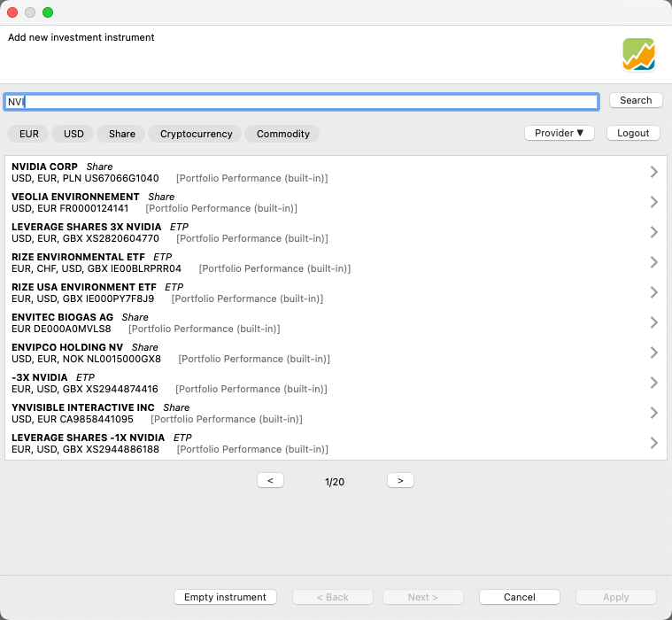672x620 pixels.
Task: Click chevron beside VEOLIA ENVIRONNEMENT
Action: click(x=653, y=202)
